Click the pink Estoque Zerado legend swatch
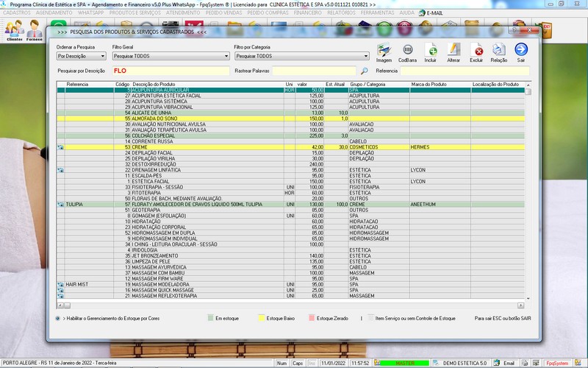This screenshot has width=588, height=368. [312, 318]
